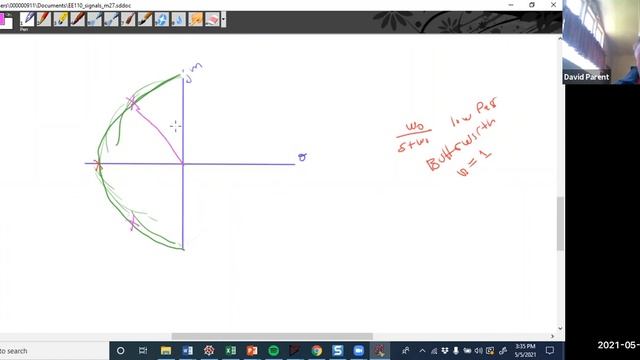This screenshot has width=640, height=360.
Task: Select the pink Eraser tool
Action: coord(212,20)
